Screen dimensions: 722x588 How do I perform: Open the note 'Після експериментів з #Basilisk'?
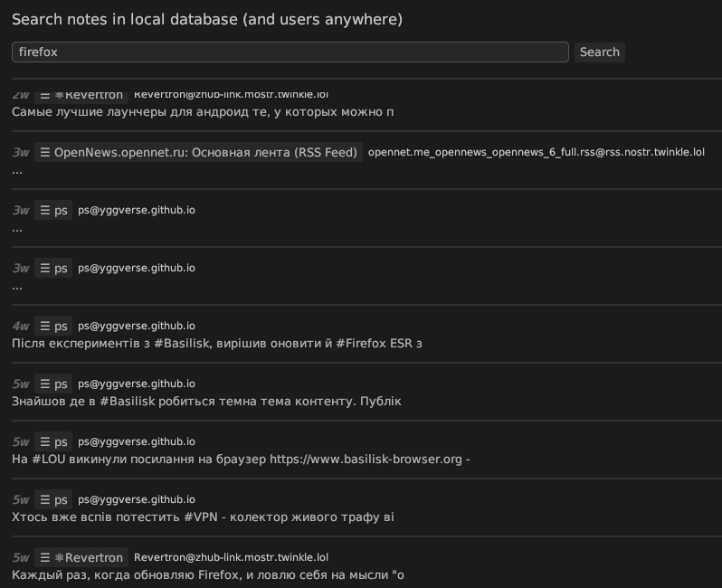pyautogui.click(x=217, y=344)
